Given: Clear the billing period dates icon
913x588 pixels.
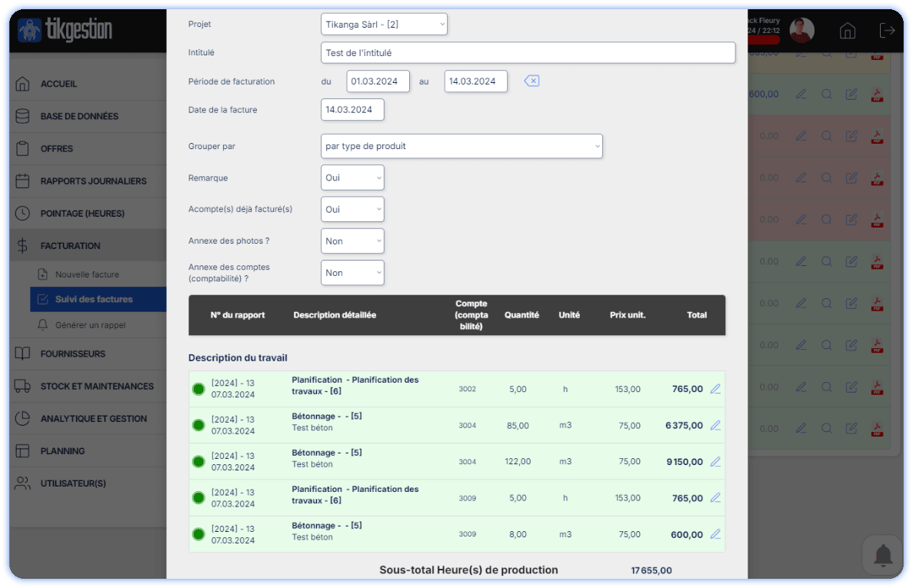Looking at the screenshot, I should [x=531, y=81].
